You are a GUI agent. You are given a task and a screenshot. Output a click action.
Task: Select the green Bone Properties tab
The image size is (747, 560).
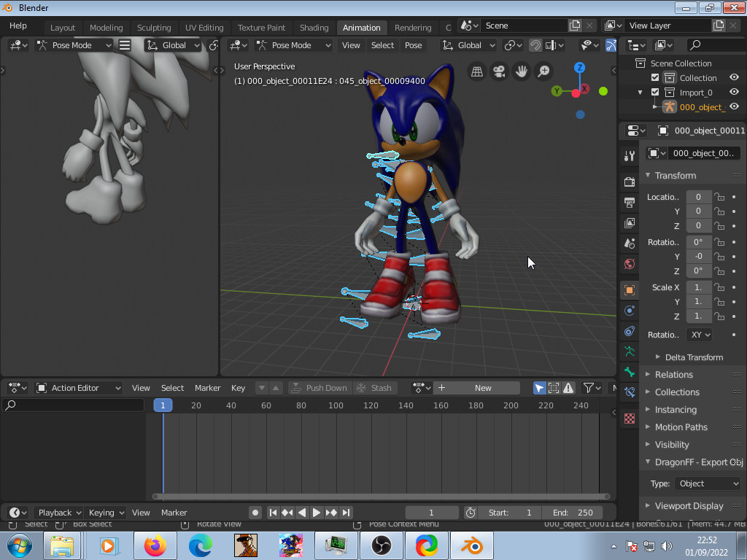pyautogui.click(x=629, y=373)
